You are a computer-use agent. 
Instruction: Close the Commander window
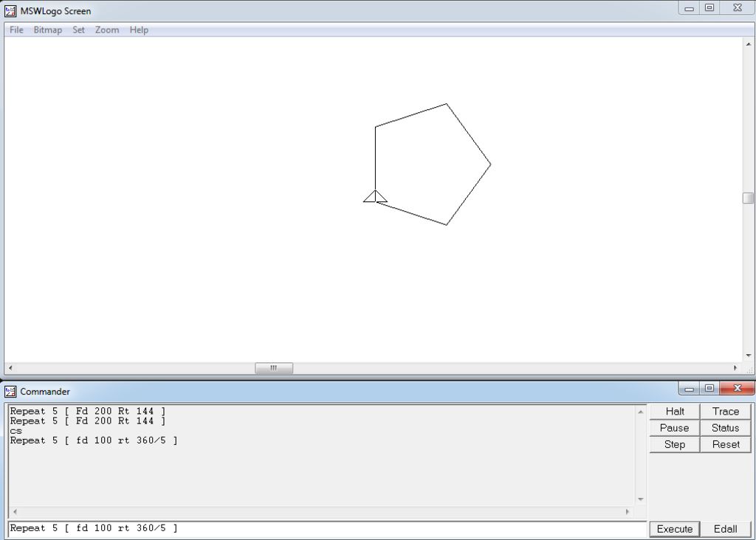(738, 388)
